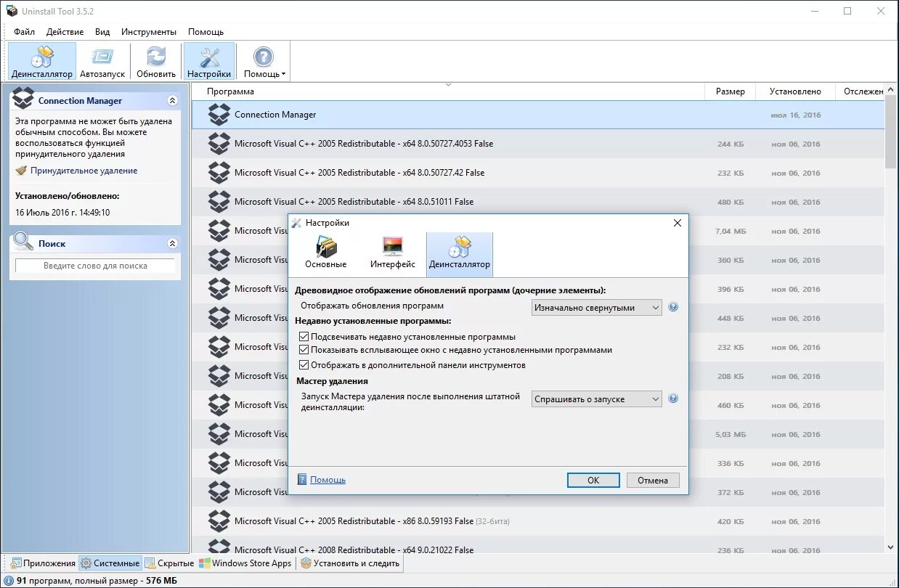The image size is (899, 588).
Task: Click the scrollbar down arrow of program list
Action: point(891,547)
